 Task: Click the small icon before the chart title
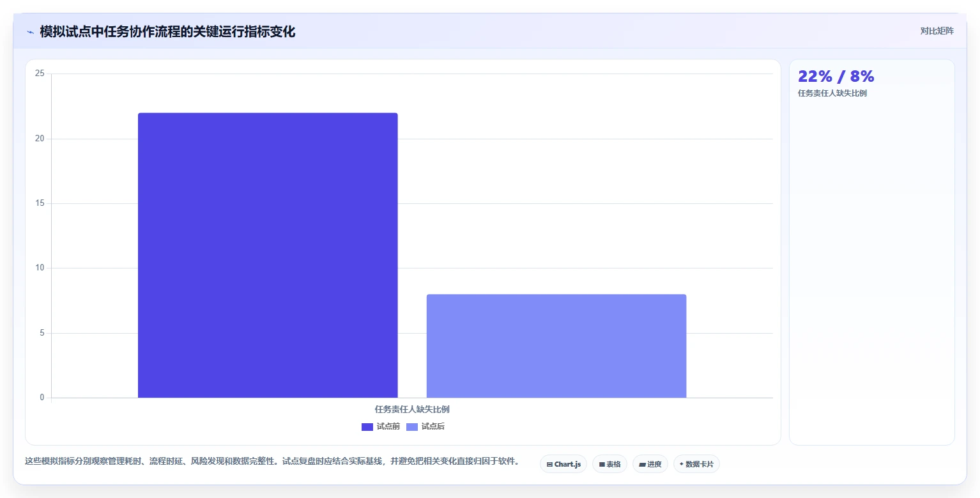30,32
